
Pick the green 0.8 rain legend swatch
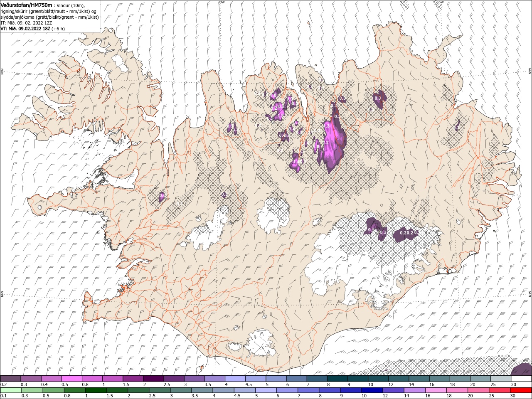(x=74, y=390)
